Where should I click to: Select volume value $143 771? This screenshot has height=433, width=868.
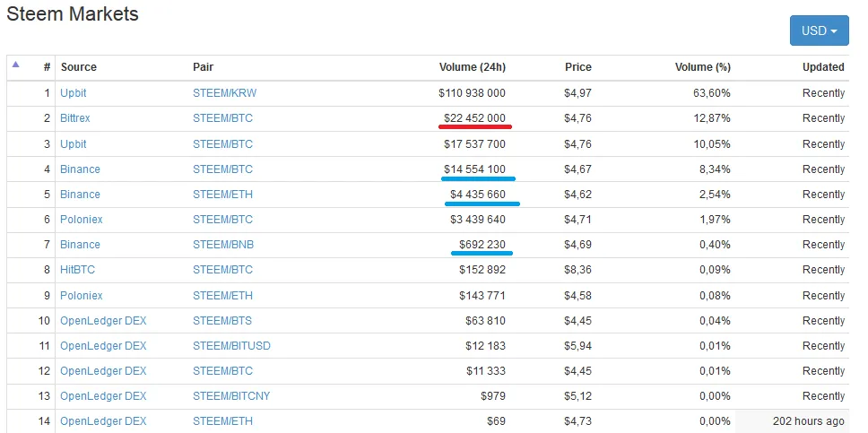point(482,296)
